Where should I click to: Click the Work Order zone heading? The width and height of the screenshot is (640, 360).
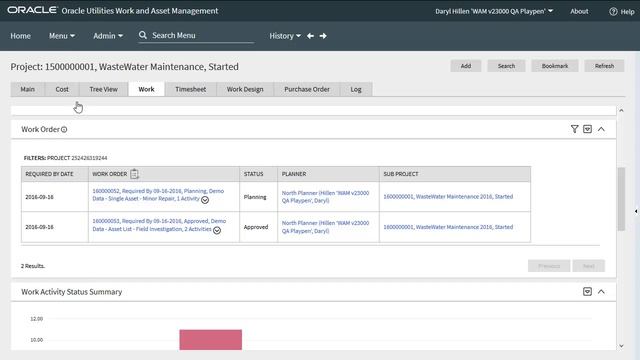40,129
